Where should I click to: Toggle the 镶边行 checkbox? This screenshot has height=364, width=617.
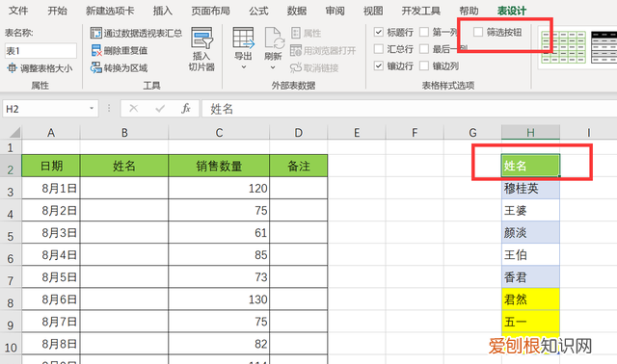[x=379, y=65]
